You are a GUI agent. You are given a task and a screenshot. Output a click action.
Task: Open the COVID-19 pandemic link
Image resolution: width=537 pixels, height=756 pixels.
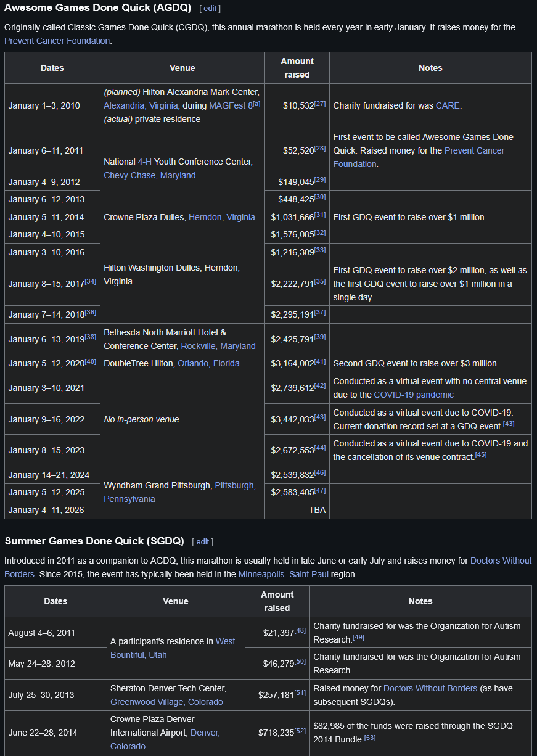pos(414,395)
